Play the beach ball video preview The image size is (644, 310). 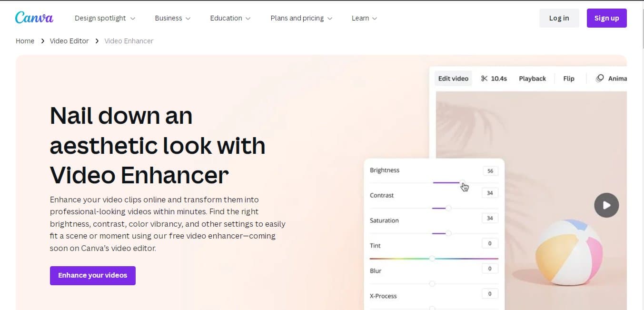(x=606, y=205)
